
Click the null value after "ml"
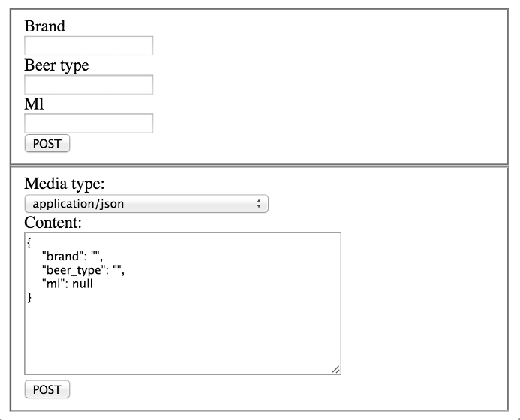(x=83, y=283)
